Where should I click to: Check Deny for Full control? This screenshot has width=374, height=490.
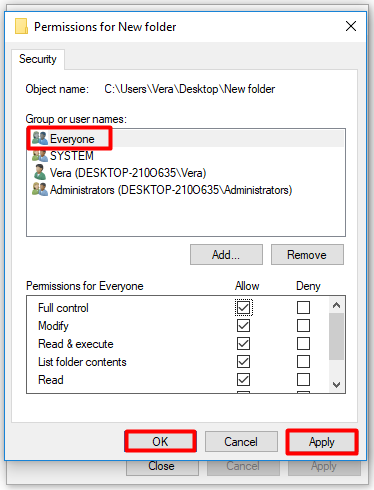(x=303, y=307)
